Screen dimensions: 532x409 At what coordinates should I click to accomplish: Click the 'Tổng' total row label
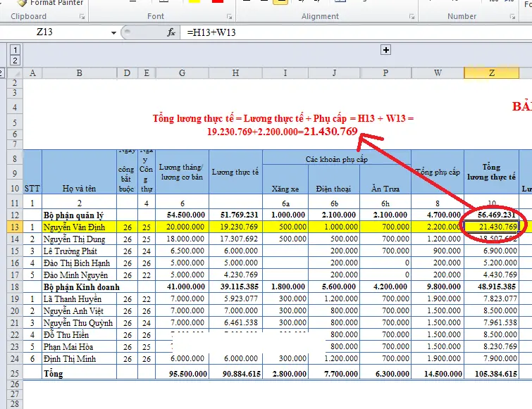pyautogui.click(x=80, y=373)
